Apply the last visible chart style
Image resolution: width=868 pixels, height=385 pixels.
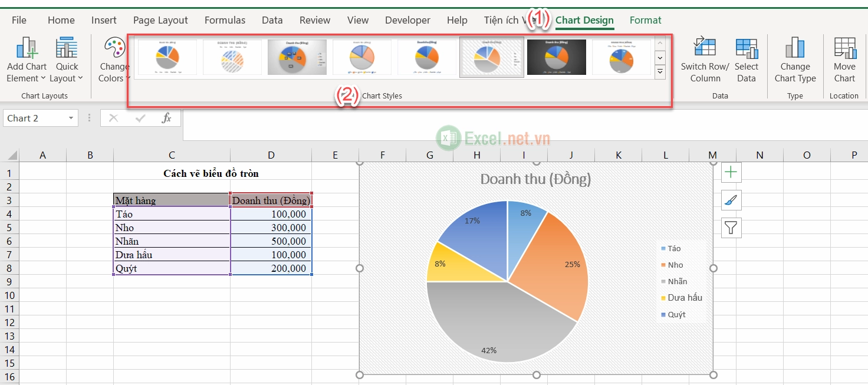tap(622, 57)
